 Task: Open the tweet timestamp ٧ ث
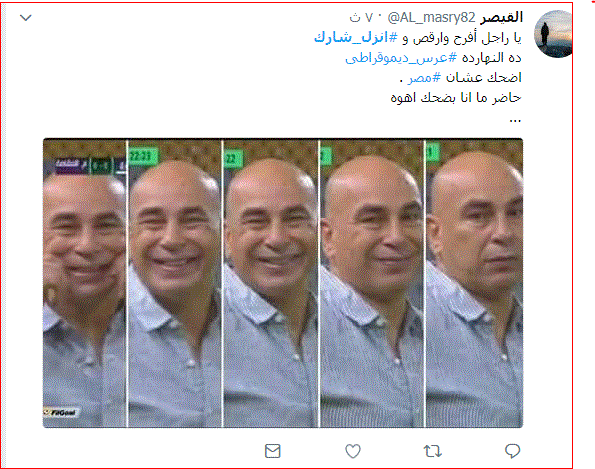click(362, 17)
